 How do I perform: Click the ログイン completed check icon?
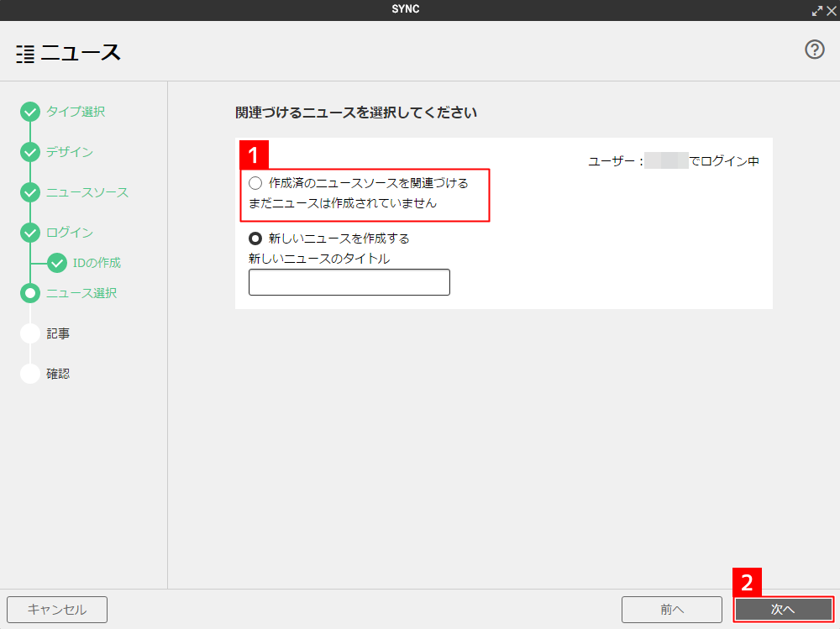[x=30, y=233]
